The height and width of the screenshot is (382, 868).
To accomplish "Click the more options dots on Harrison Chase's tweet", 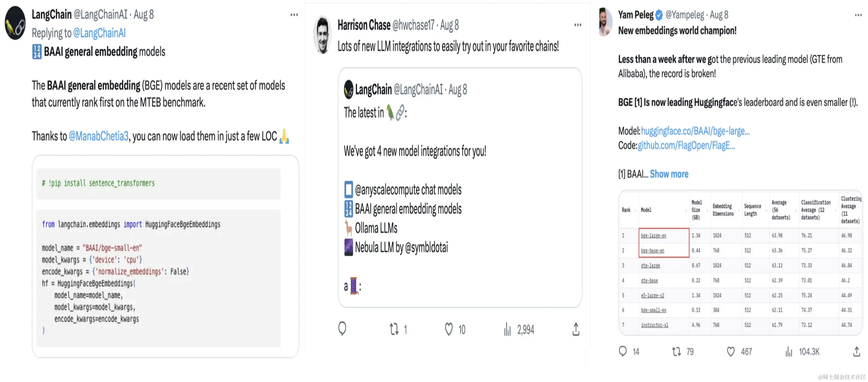I will click(x=578, y=25).
